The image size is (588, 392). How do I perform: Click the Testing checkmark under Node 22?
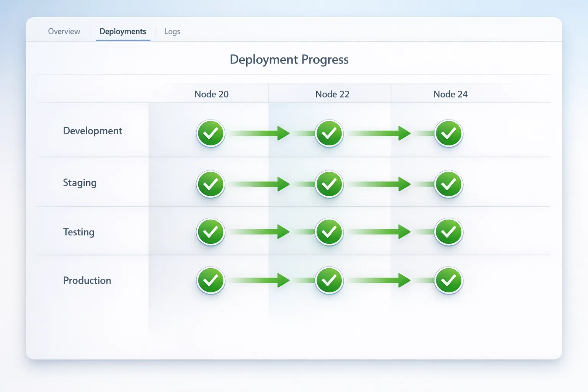[329, 232]
